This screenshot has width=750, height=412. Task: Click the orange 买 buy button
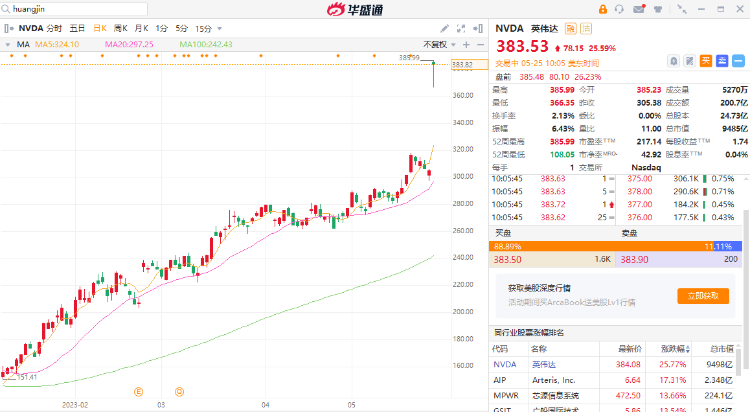tap(706, 61)
